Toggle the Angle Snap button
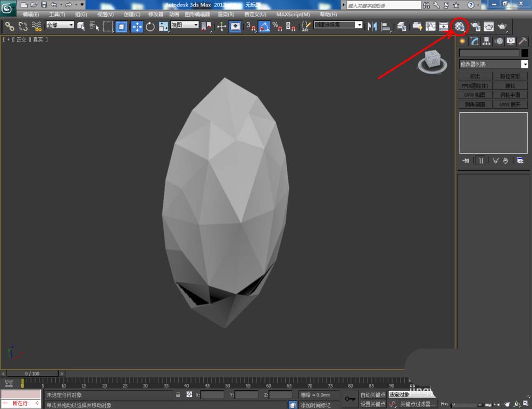 coord(264,26)
